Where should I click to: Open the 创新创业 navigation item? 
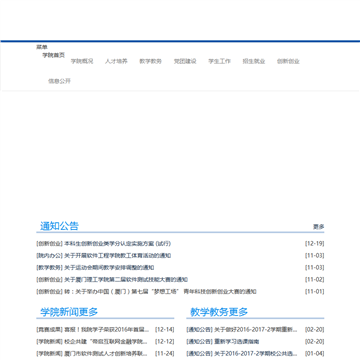coord(288,61)
